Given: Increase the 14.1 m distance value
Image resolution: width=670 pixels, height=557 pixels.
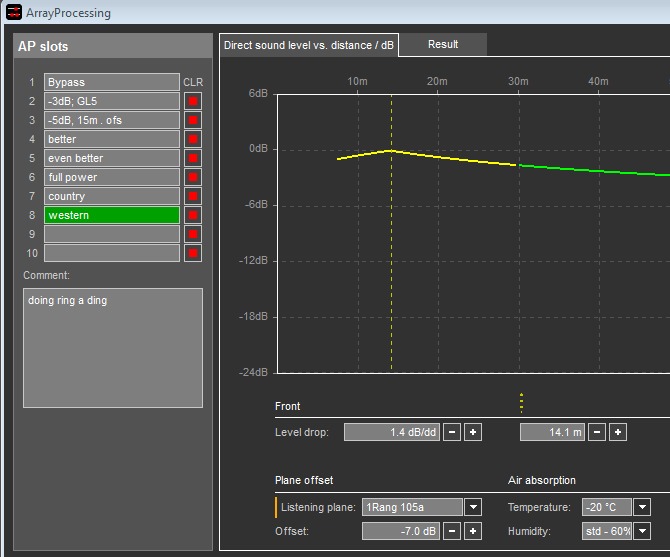Looking at the screenshot, I should pyautogui.click(x=618, y=432).
